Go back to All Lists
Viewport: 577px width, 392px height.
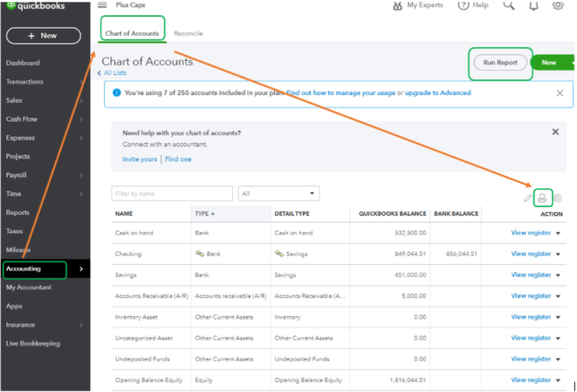pos(115,72)
